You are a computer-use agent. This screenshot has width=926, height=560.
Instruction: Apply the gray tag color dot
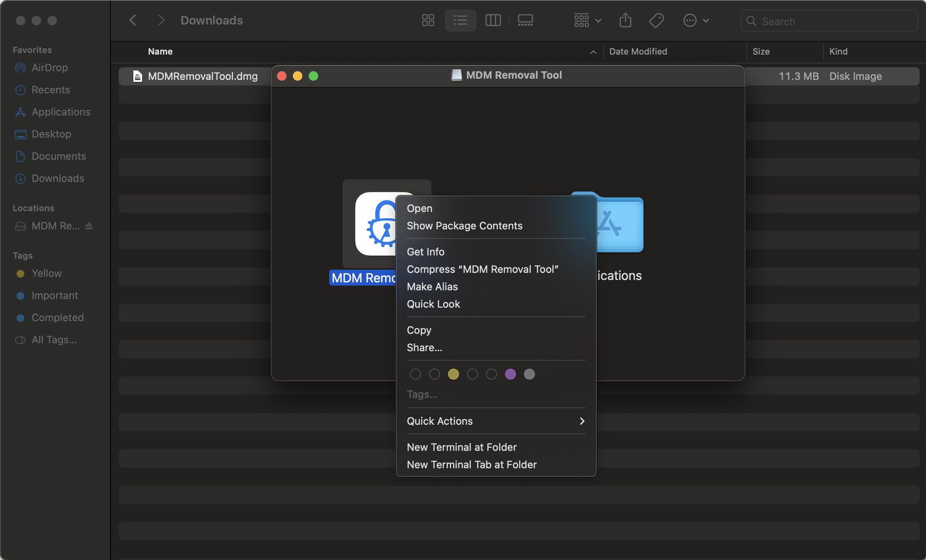tap(529, 374)
